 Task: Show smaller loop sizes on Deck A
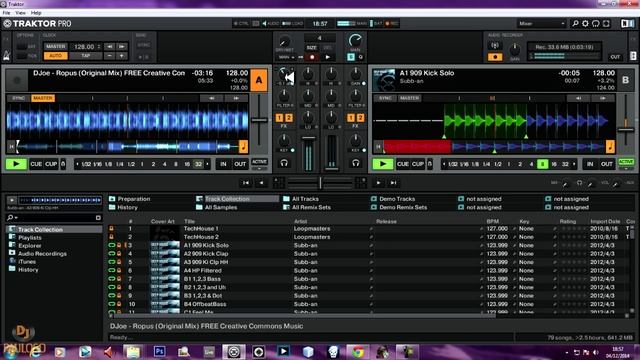(77, 164)
